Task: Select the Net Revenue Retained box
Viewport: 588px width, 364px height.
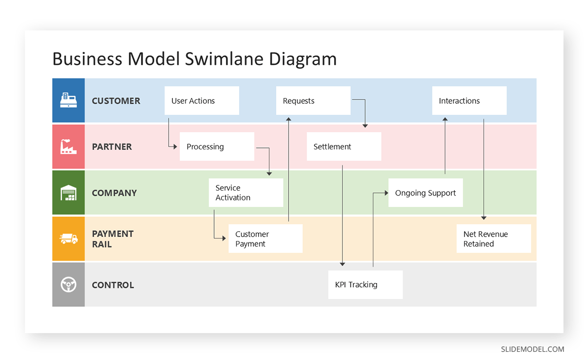Action: point(494,239)
